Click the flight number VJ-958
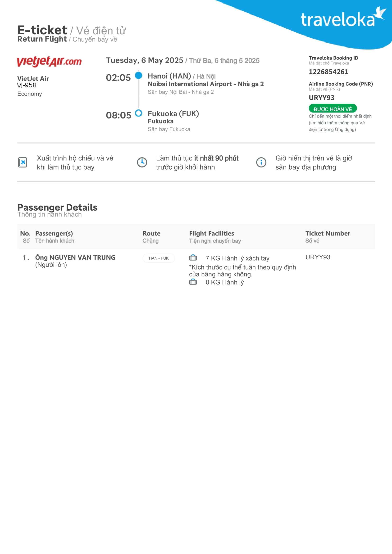Image resolution: width=392 pixels, height=554 pixels. 27,85
